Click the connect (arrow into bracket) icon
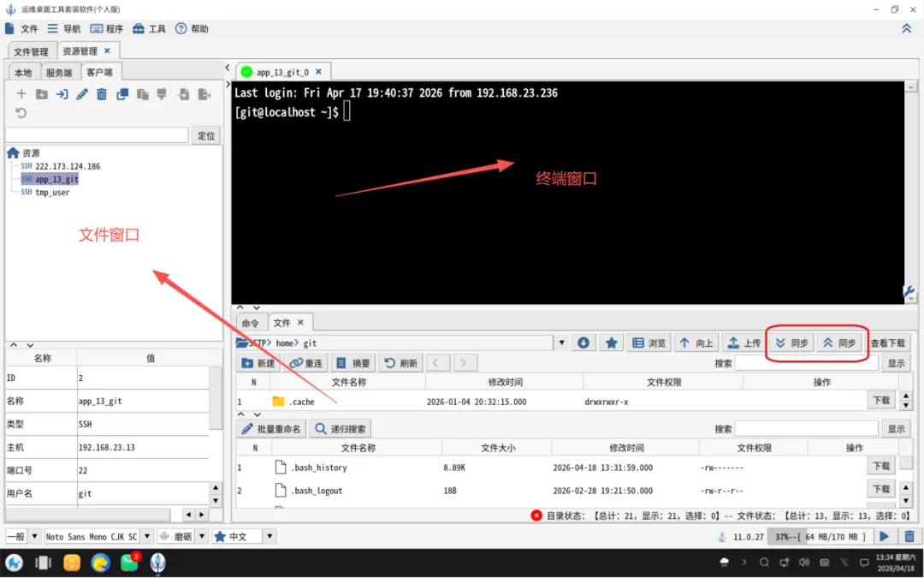Viewport: 924px width, 578px height. (62, 94)
